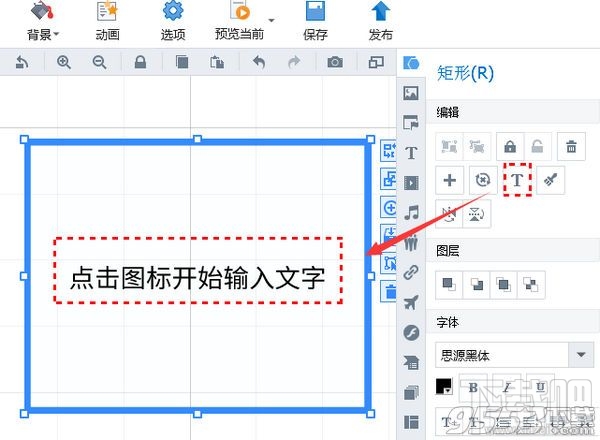Increase font size with T+ icon
Image resolution: width=600 pixels, height=440 pixels.
[449, 423]
